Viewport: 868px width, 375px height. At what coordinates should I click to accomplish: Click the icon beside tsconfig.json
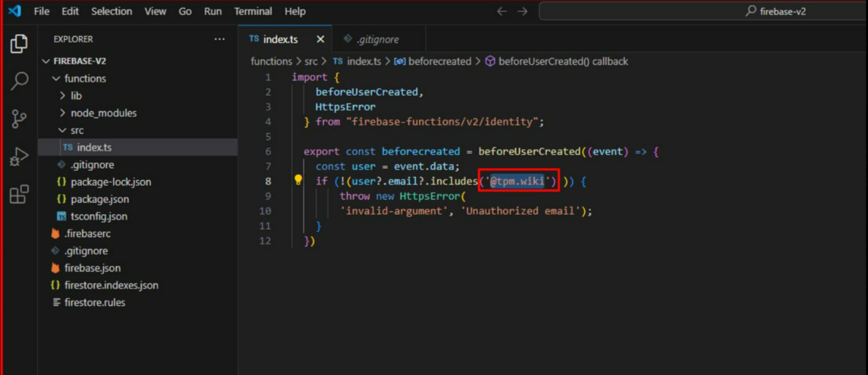click(61, 217)
